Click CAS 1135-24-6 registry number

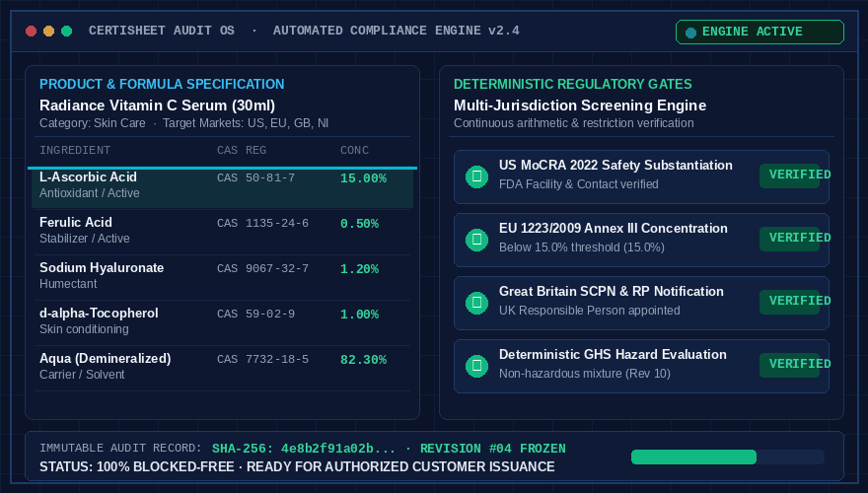(x=263, y=223)
